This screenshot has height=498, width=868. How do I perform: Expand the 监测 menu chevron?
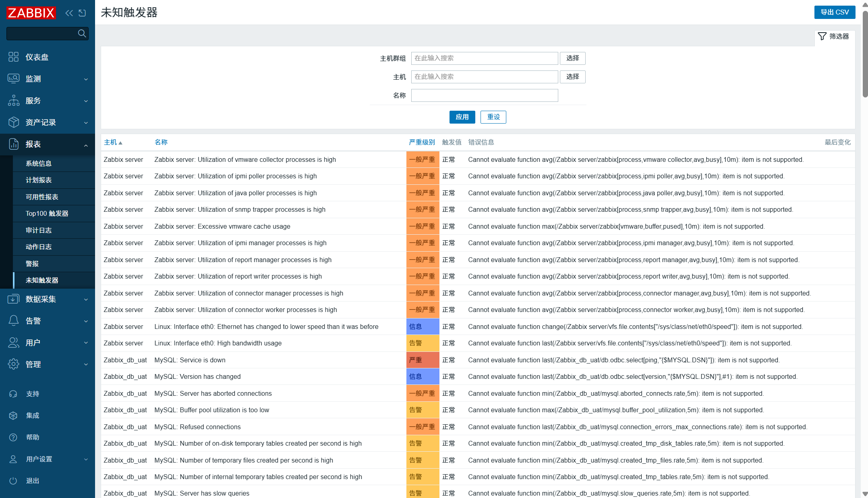coord(86,79)
